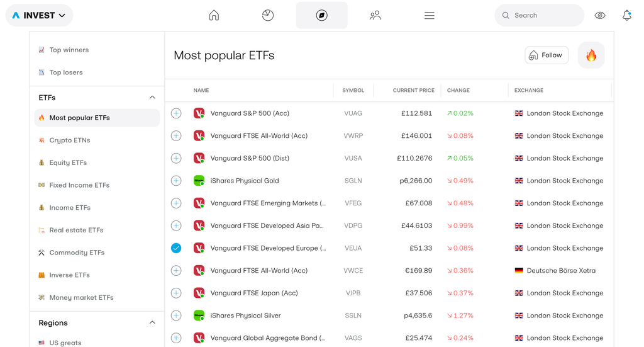Screen dimensions: 644x347
Task: Click price €169.89
Action: [418, 271]
